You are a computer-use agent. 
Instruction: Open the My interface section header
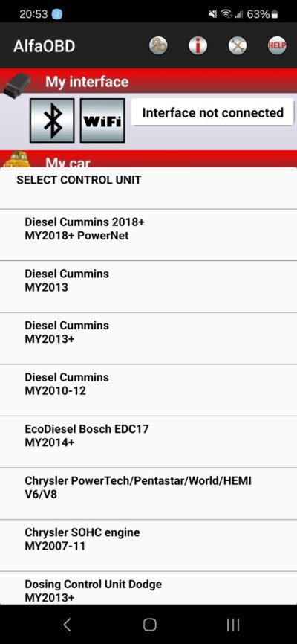[148, 81]
